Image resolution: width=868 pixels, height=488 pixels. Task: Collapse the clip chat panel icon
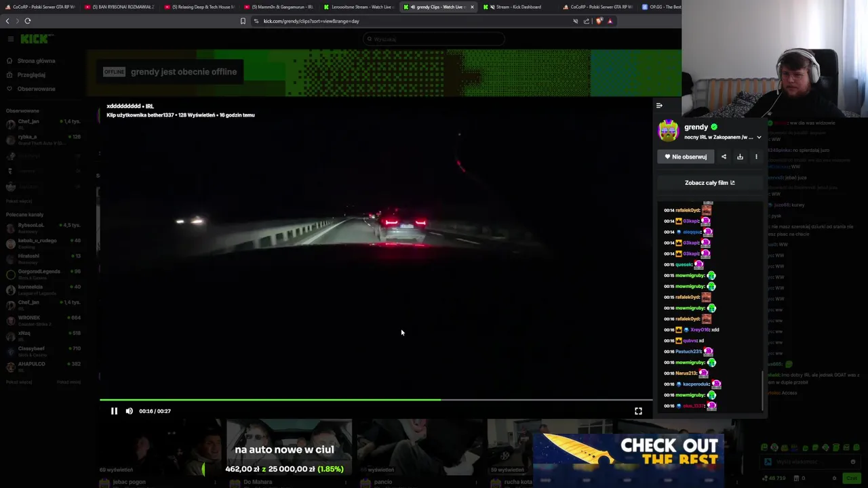point(659,105)
